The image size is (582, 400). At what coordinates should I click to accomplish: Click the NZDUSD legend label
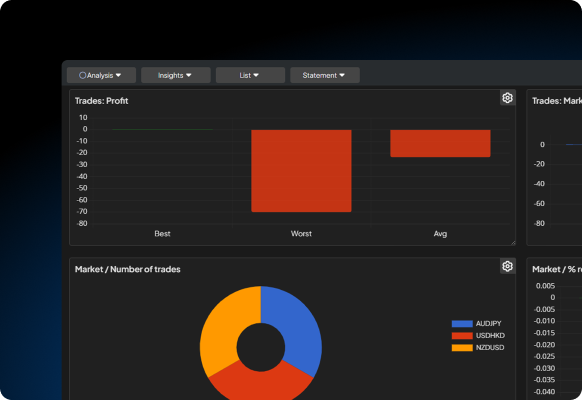[490, 348]
